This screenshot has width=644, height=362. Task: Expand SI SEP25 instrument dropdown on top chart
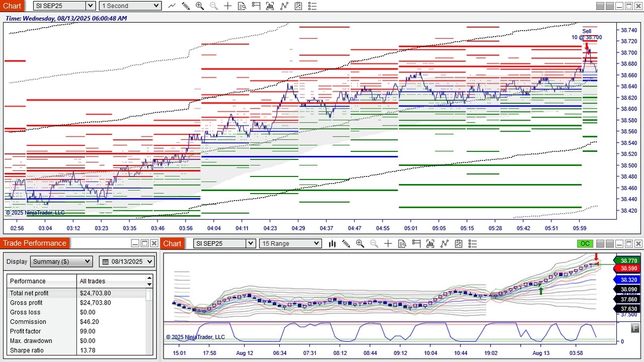point(91,6)
